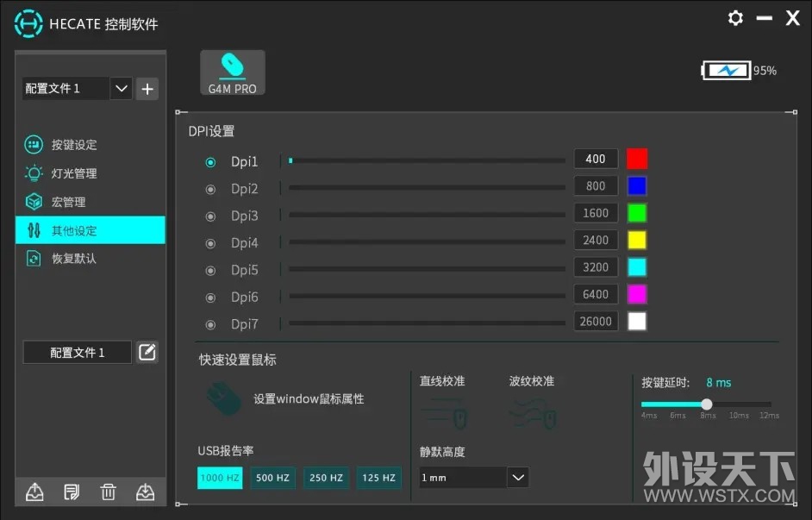
Task: Open the green Dpi3 color swatch
Action: pyautogui.click(x=637, y=213)
